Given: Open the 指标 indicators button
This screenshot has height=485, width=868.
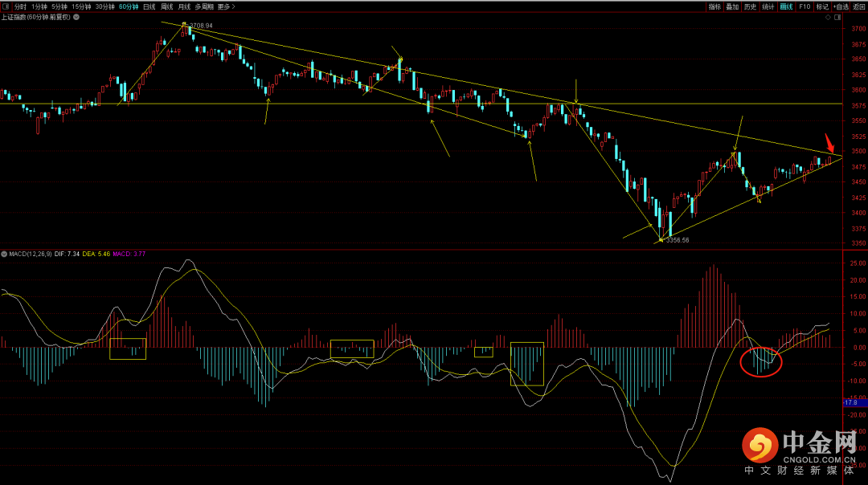Looking at the screenshot, I should pyautogui.click(x=714, y=6).
